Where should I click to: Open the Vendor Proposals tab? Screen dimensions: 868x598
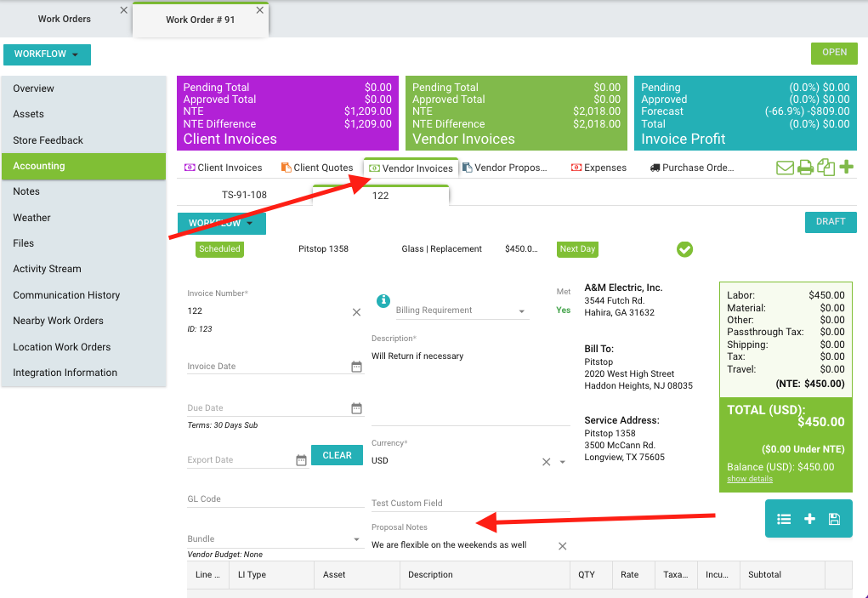(505, 168)
